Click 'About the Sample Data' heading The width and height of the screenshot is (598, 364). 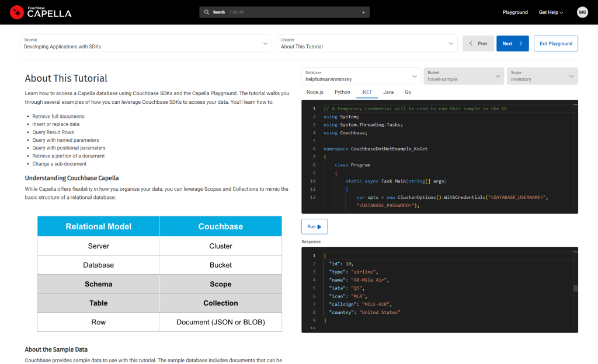(56, 349)
